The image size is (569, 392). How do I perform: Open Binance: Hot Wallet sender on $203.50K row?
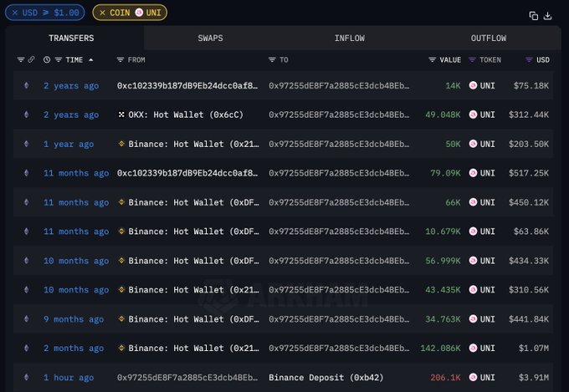(x=193, y=145)
